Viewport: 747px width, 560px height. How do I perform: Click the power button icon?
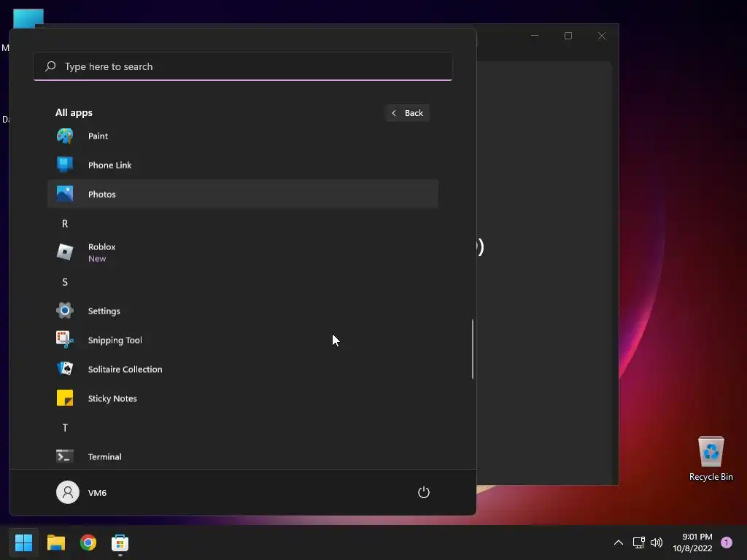coord(424,492)
